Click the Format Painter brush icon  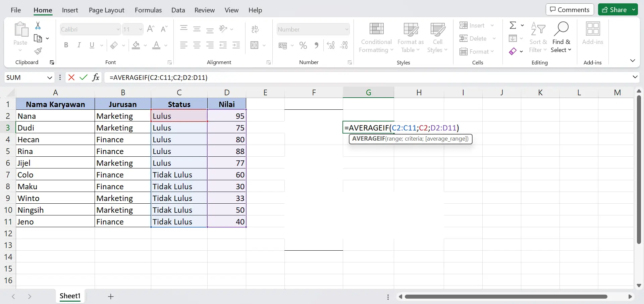point(38,51)
